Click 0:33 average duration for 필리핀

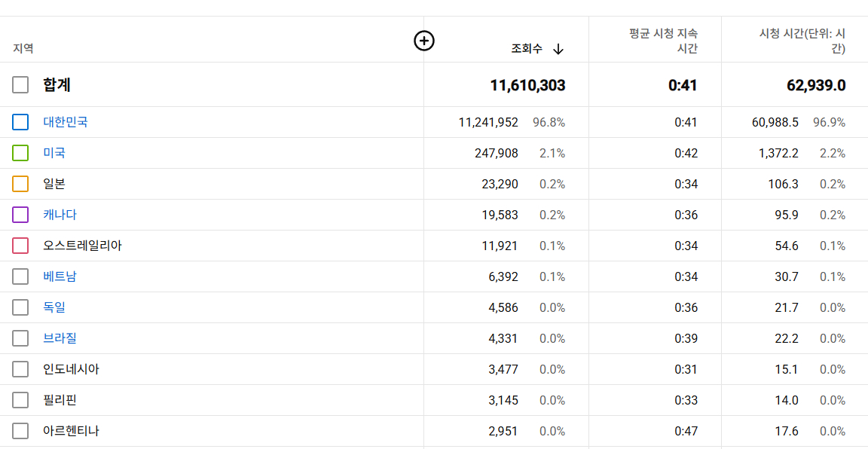[x=686, y=400]
